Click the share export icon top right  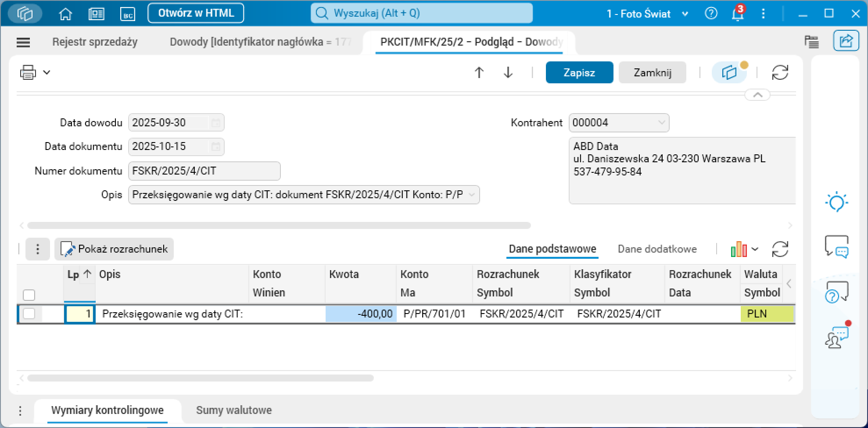[x=846, y=41]
